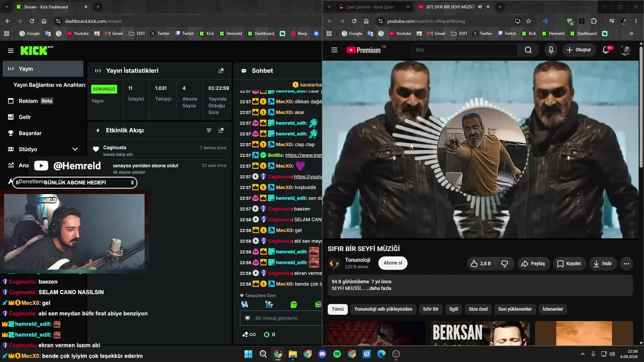Select the Yayın sidebar item
Screen dimensions: 644x362
click(x=43, y=69)
